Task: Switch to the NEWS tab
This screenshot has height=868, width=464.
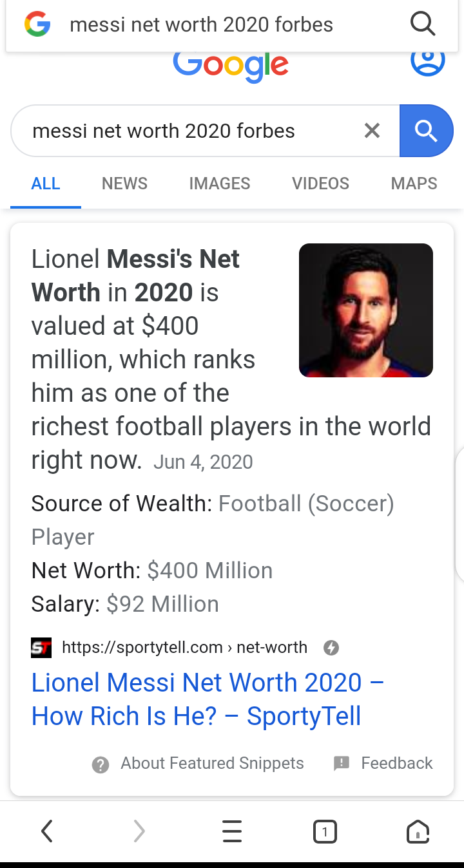Action: click(124, 184)
